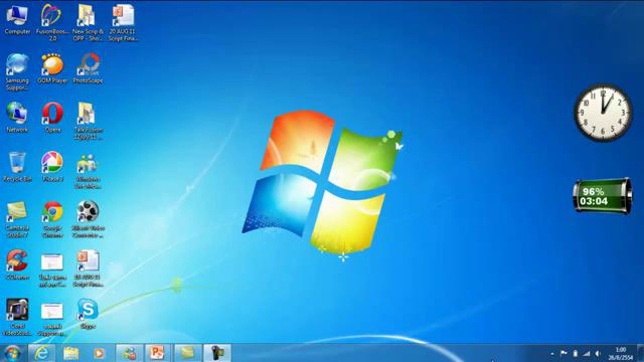
Task: Select the Google Chrome desktop icon
Action: click(53, 212)
